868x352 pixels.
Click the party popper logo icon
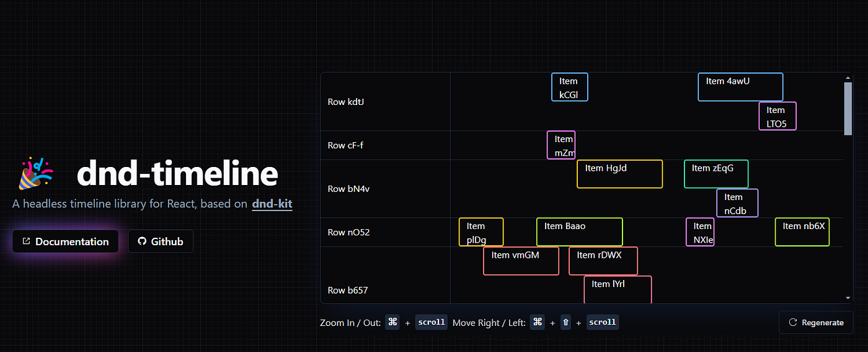click(x=36, y=173)
